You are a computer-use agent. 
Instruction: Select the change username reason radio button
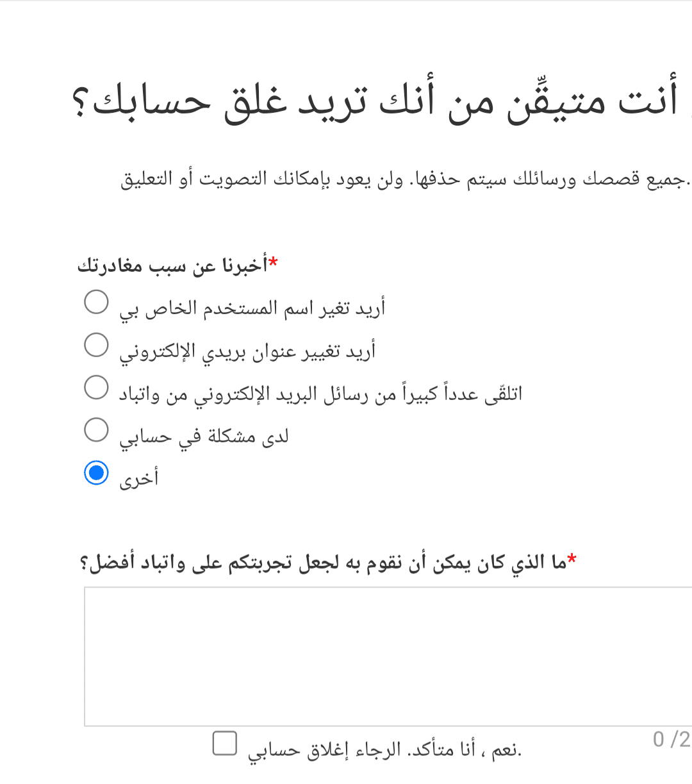click(96, 302)
